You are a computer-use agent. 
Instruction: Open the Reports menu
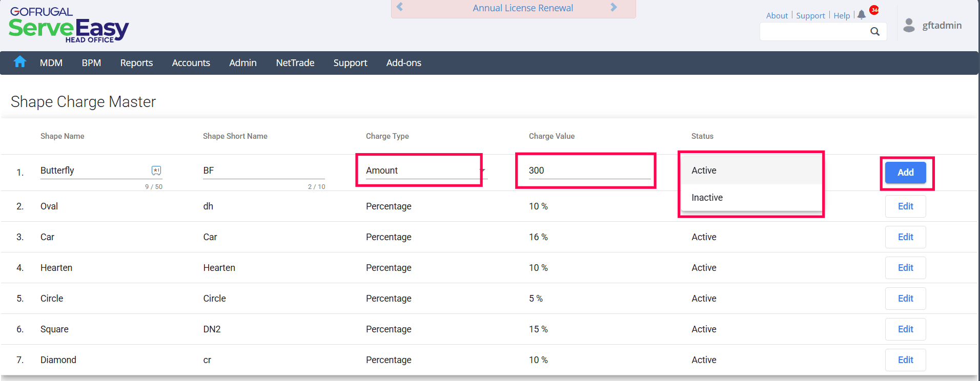[136, 63]
